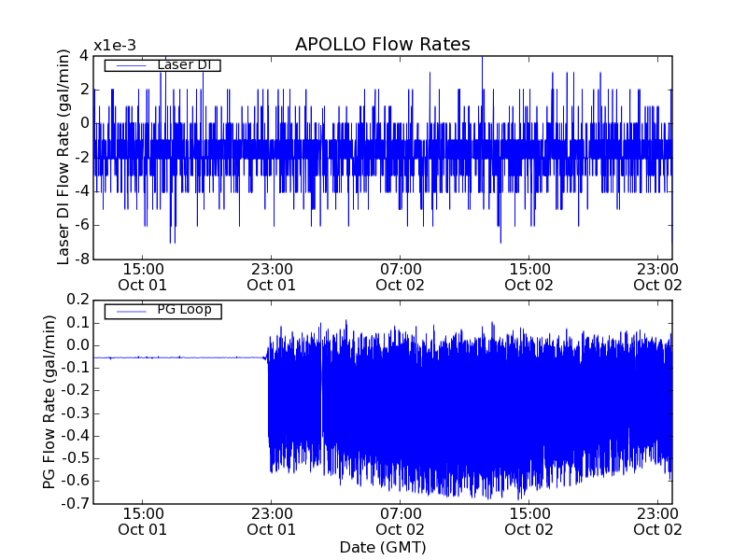This screenshot has width=747, height=560.
Task: Click the flat PG Loop line before 23:00
Action: tap(179, 357)
